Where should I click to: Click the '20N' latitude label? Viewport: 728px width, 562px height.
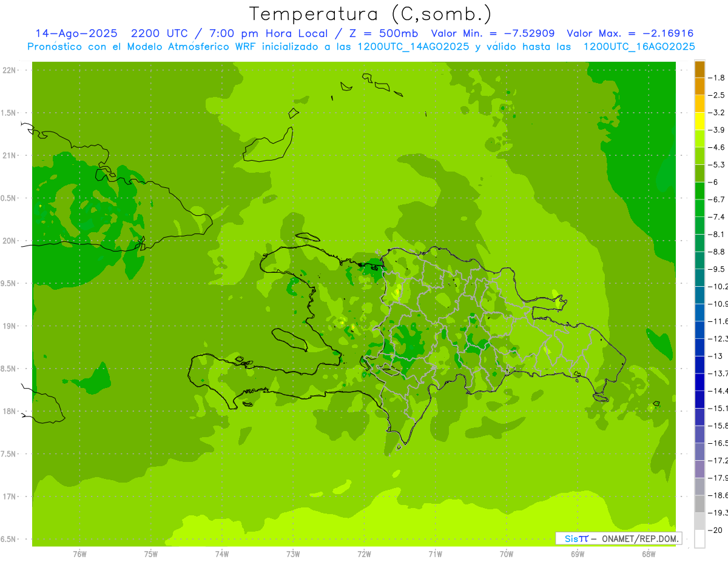pyautogui.click(x=10, y=241)
